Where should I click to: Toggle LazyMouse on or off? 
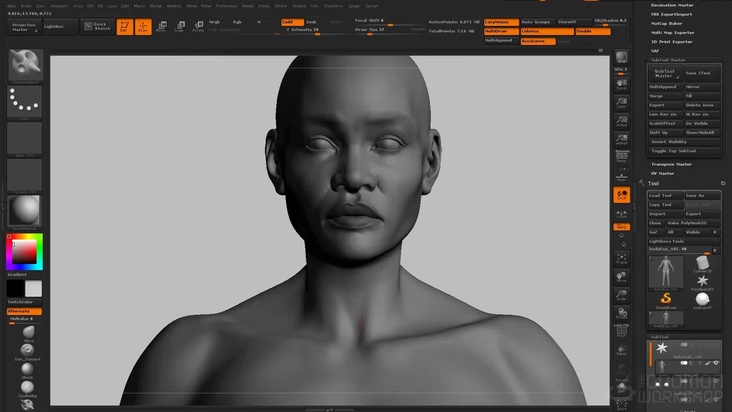(x=499, y=21)
